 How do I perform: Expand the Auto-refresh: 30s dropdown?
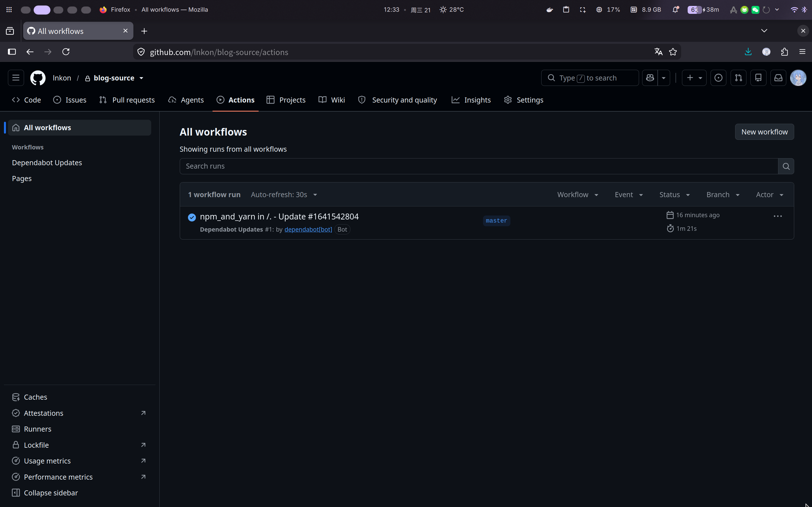284,195
